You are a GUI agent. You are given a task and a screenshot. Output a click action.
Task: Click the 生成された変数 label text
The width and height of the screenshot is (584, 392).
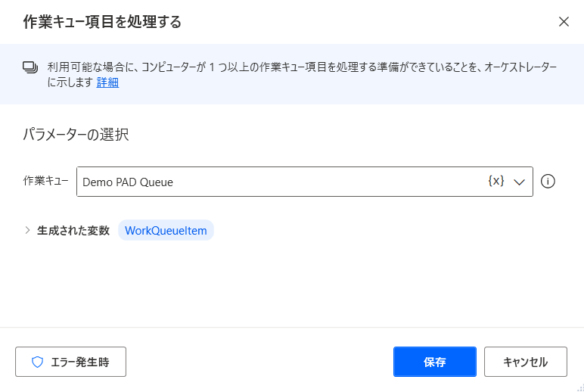click(73, 231)
